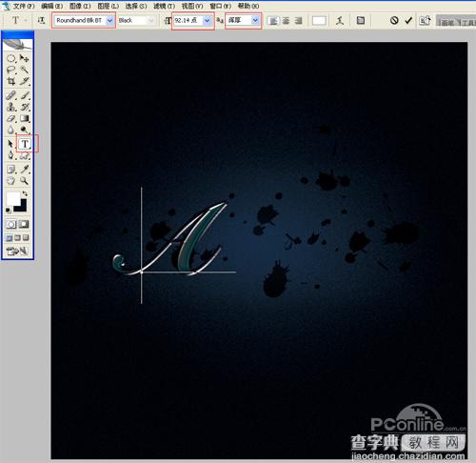The image size is (476, 463).
Task: Commit the current text edit
Action: pos(408,21)
